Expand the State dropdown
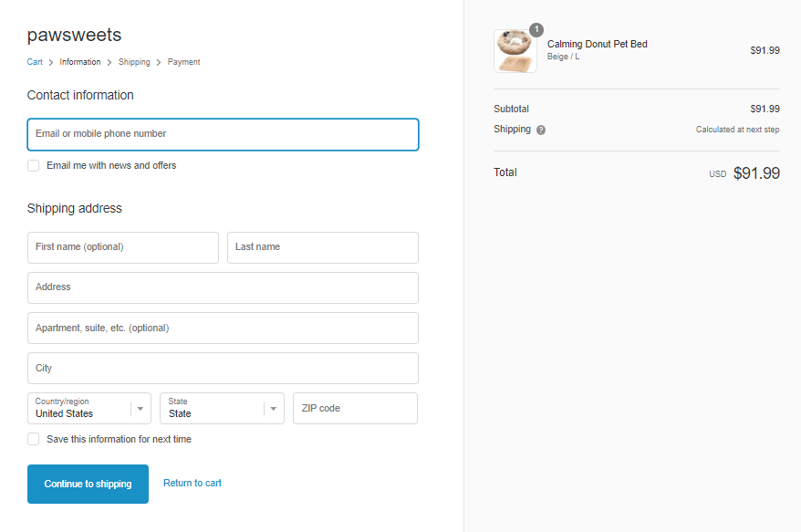801x532 pixels. (222, 408)
